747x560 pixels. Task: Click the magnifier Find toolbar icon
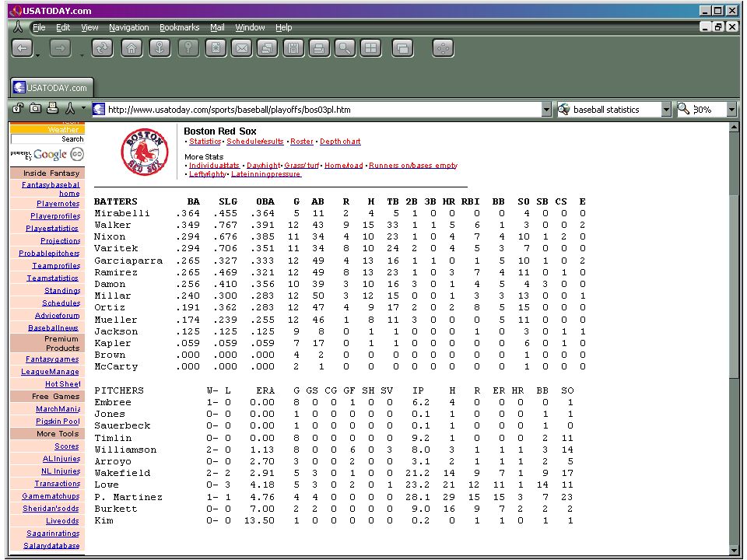pyautogui.click(x=345, y=48)
